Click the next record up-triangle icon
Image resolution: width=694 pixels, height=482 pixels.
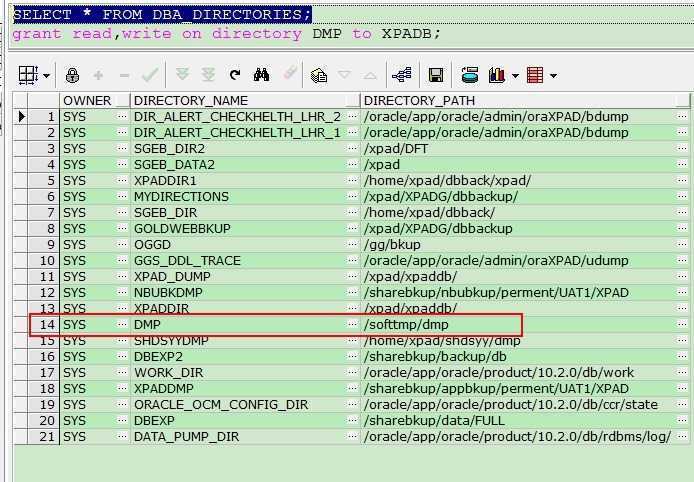[x=370, y=76]
